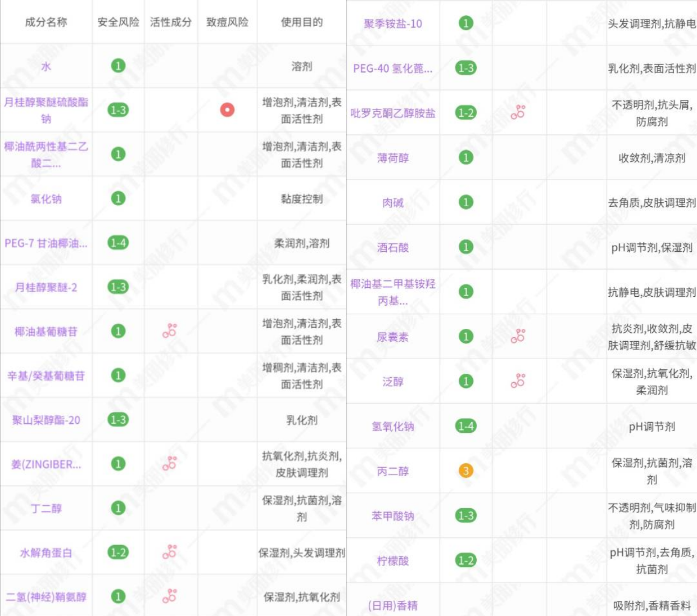Click the active ingredient icon for 吡罗克酮乙醇胺盐

pyautogui.click(x=518, y=112)
